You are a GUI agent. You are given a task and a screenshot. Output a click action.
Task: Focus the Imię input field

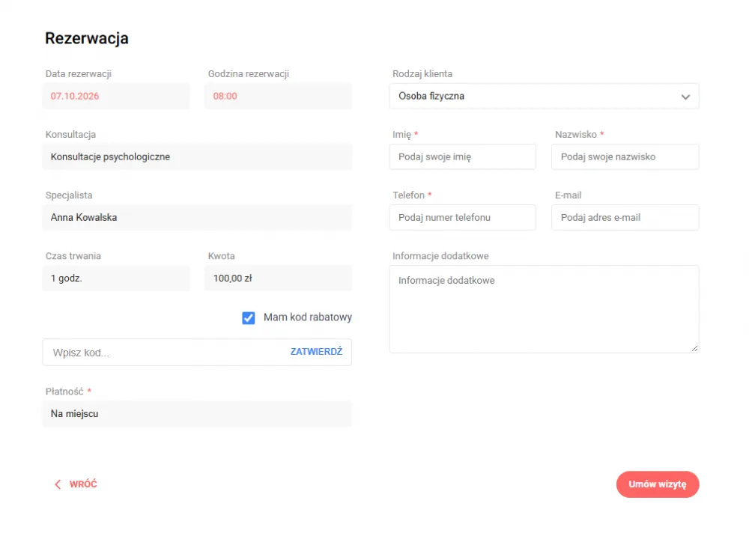(462, 157)
